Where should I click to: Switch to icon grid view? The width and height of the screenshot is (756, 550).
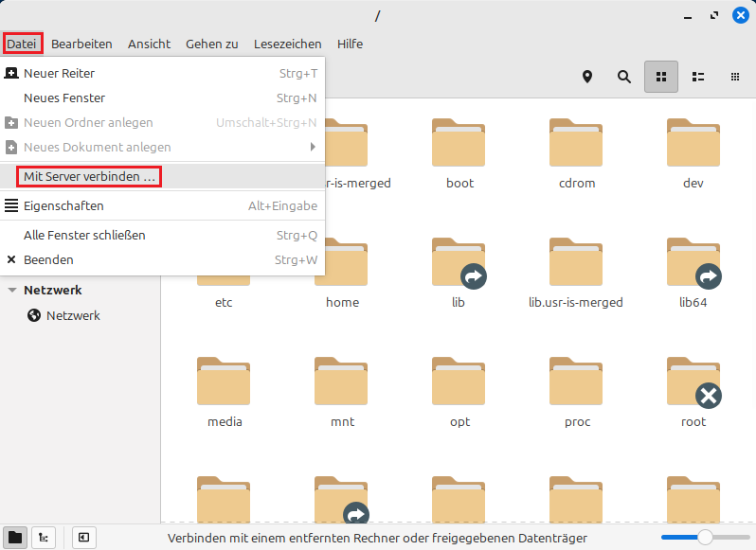pos(661,77)
